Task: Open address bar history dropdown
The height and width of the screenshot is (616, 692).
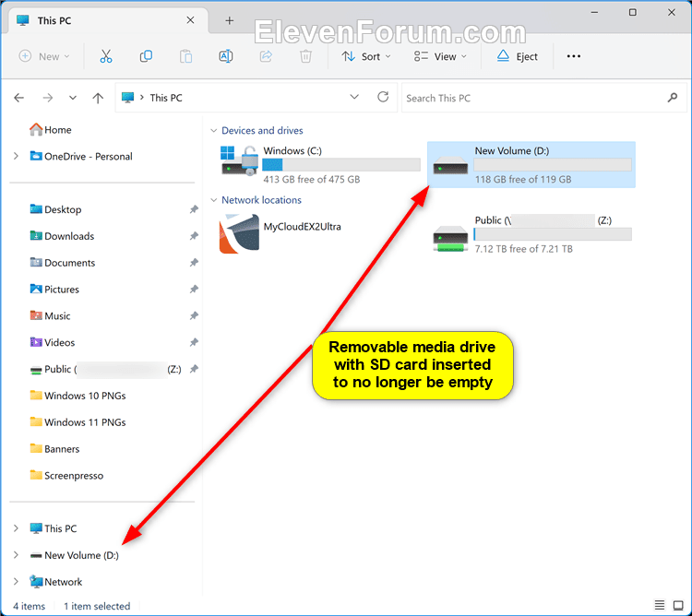Action: [x=354, y=97]
